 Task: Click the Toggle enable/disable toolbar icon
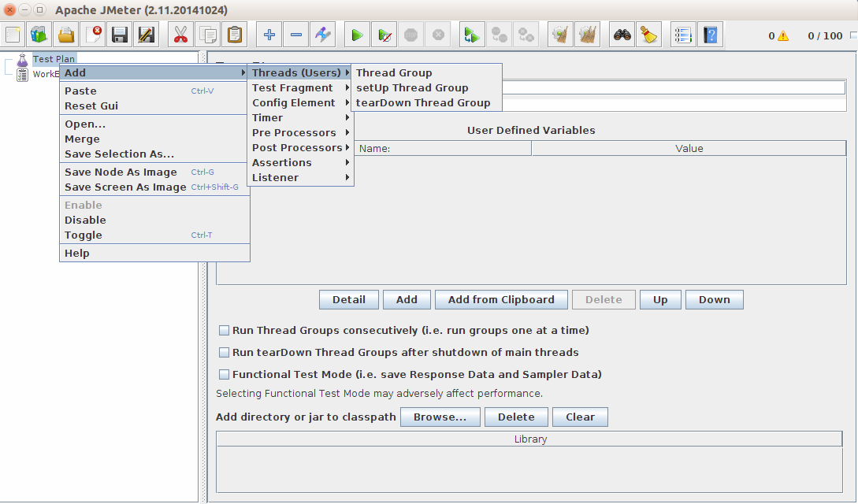[x=323, y=35]
